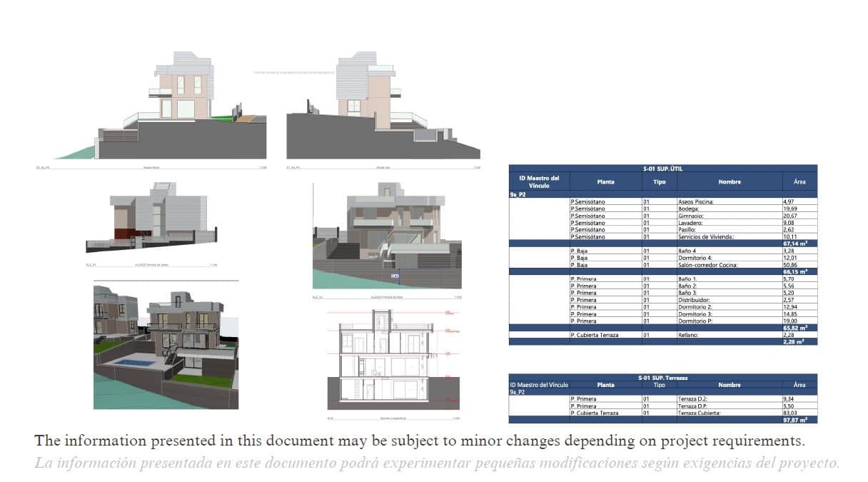Screen dimensions: 868x482
Task: Click the 67,14 m² semisótano subtotal
Action: [x=799, y=243]
